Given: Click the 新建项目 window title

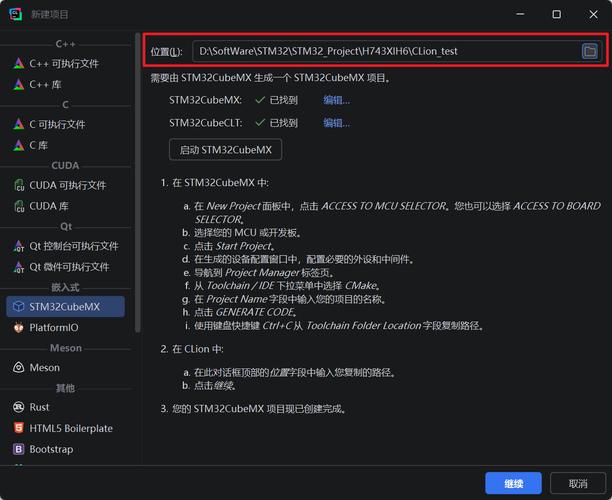Looking at the screenshot, I should [50, 14].
